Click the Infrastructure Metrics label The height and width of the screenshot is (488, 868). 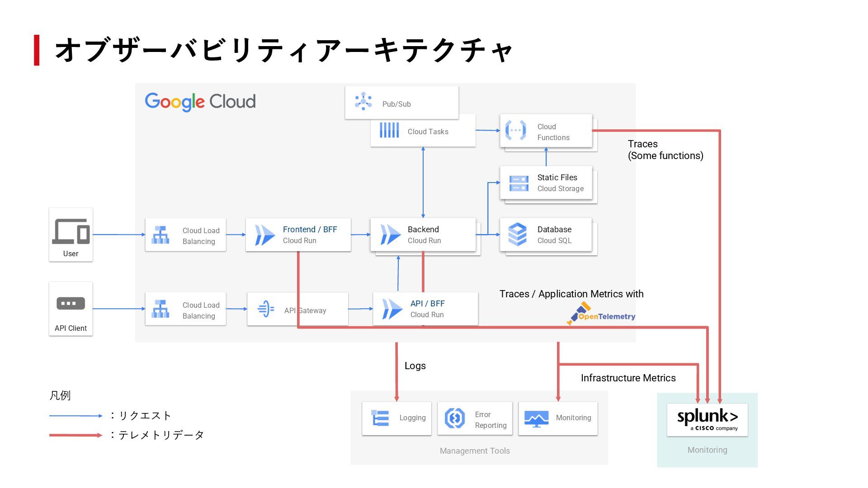click(628, 378)
